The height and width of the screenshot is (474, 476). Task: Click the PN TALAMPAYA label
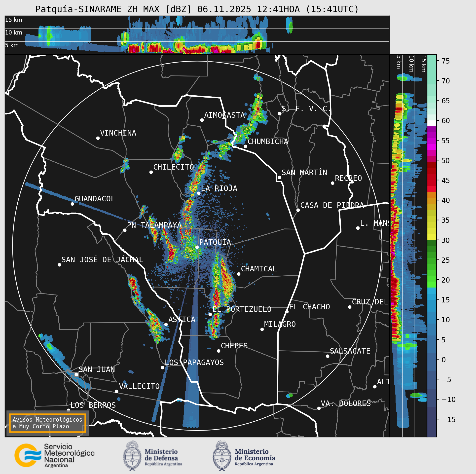coord(154,225)
